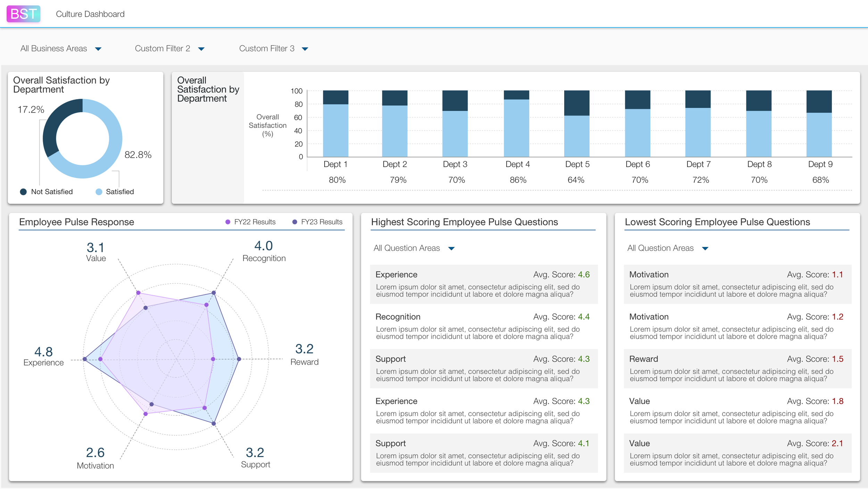Viewport: 868px width, 489px height.
Task: Select the Reward 1.5 question row
Action: pos(737,368)
